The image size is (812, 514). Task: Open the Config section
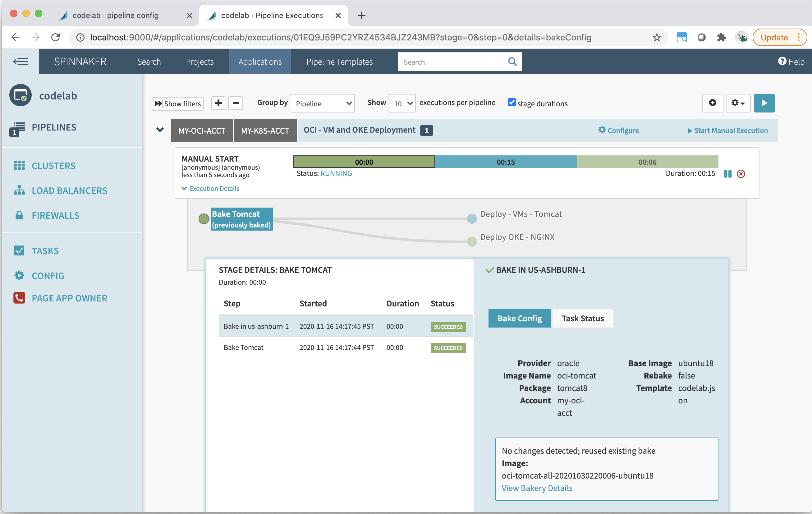48,276
